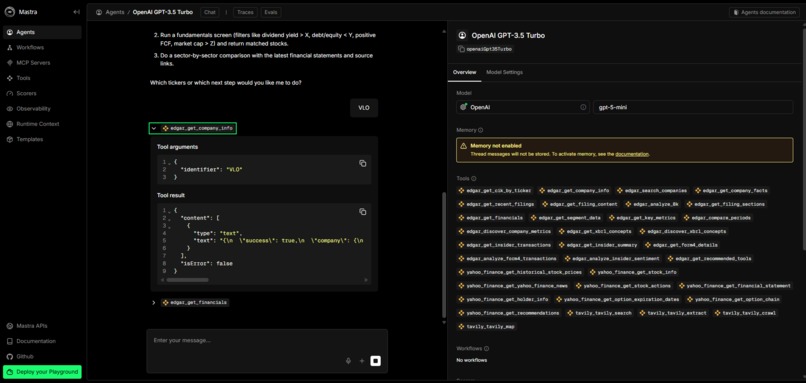This screenshot has height=383, width=806.
Task: Click the OpenAI GPT-3.5 Turbo breadcrumb title
Action: [x=163, y=12]
